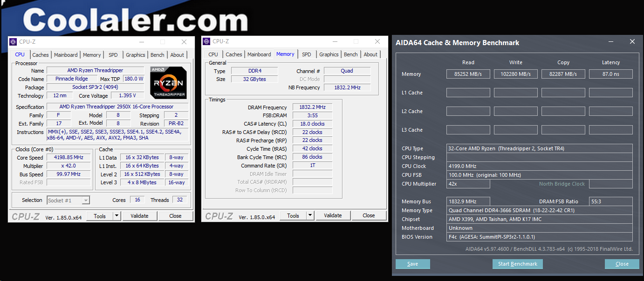Click the memory Type value DDR4
Viewport: 644px width, 281px height.
[x=254, y=71]
